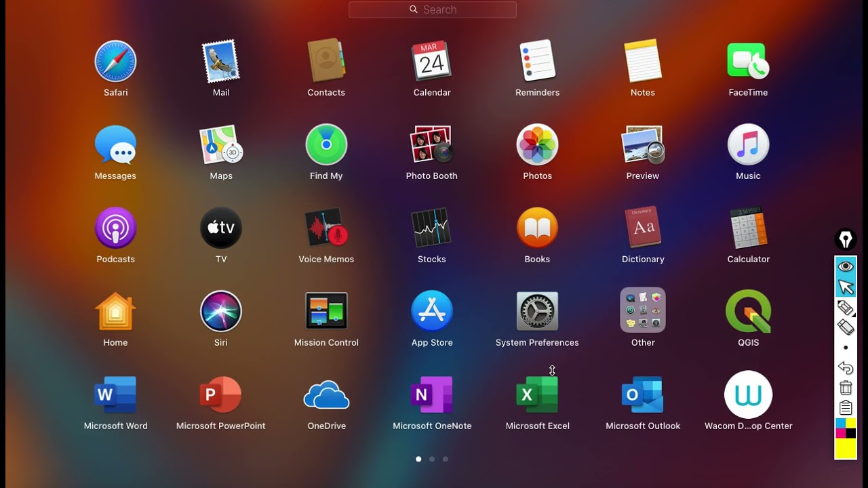Click the trash icon to clear annotations
The height and width of the screenshot is (488, 868).
(x=846, y=388)
